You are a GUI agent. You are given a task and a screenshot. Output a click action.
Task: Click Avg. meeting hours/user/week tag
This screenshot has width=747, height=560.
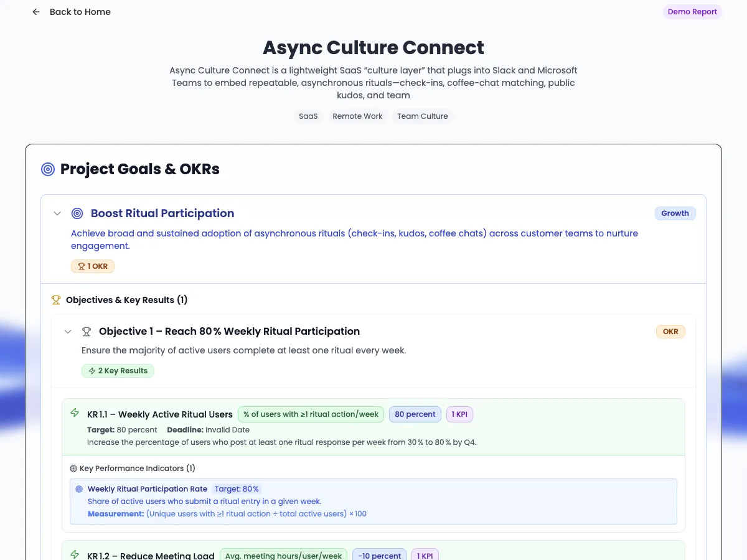point(283,555)
